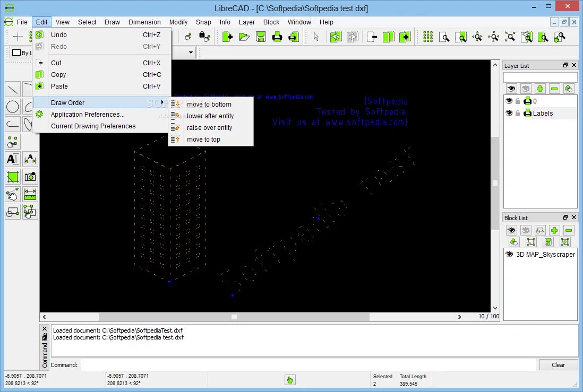Click the greyed Redo arrow toolbar icon
This screenshot has height=392, width=583.
(x=352, y=37)
